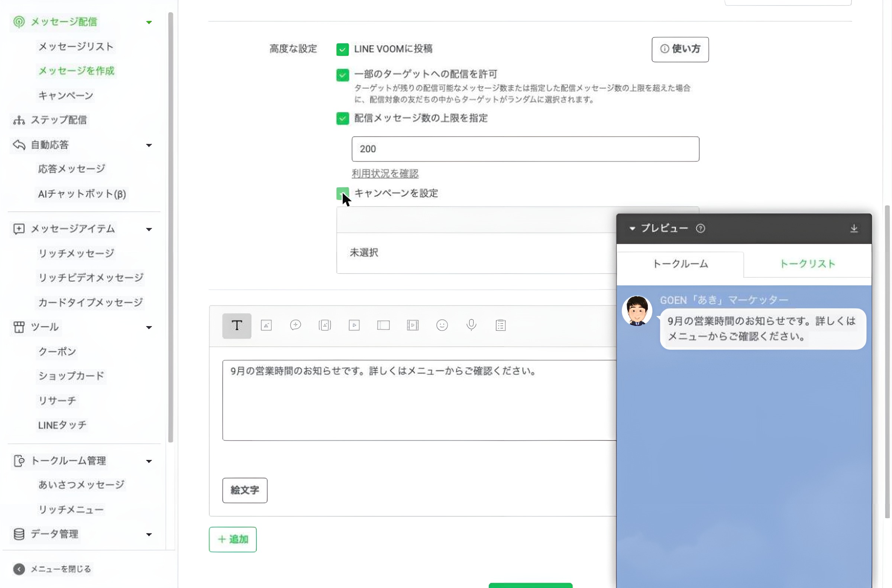Toggle 一部のターゲットへの配信を許可 checkbox
This screenshot has width=892, height=588.
coord(342,75)
